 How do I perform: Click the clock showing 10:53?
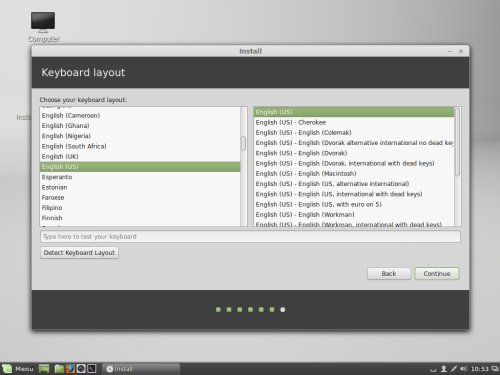479,369
